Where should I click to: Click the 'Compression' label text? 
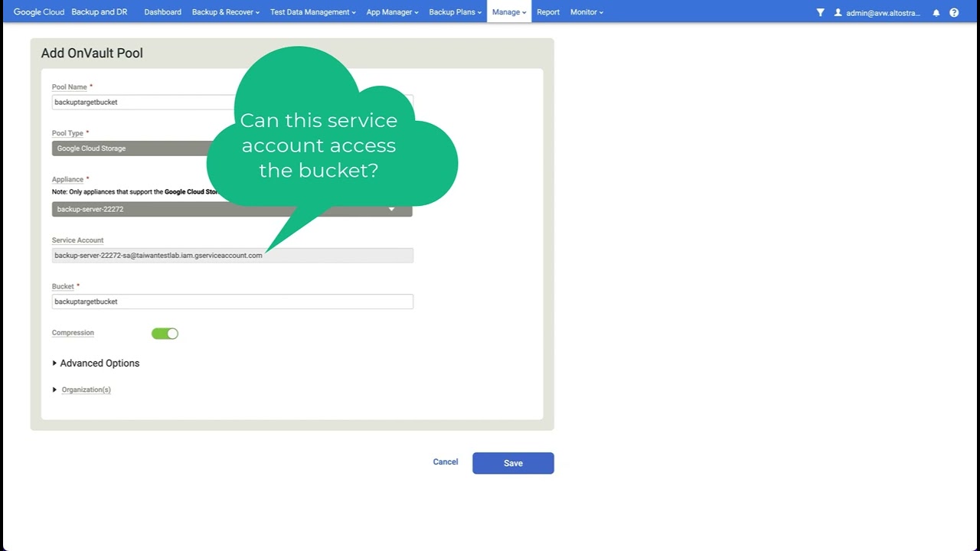tap(73, 333)
